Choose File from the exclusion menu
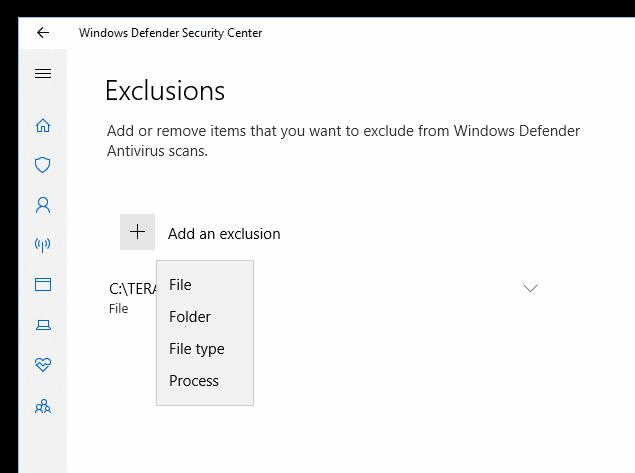Viewport: 635px width, 473px height. pyautogui.click(x=180, y=285)
